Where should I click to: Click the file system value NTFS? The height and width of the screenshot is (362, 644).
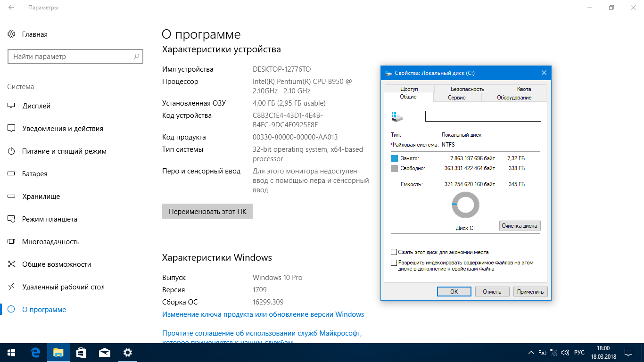pyautogui.click(x=448, y=145)
